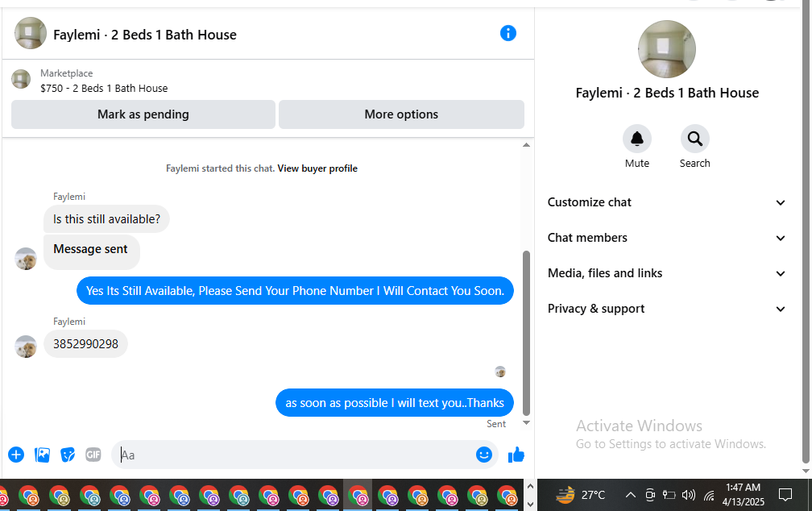Click the large room photo in right panel
The height and width of the screenshot is (511, 812).
667,49
